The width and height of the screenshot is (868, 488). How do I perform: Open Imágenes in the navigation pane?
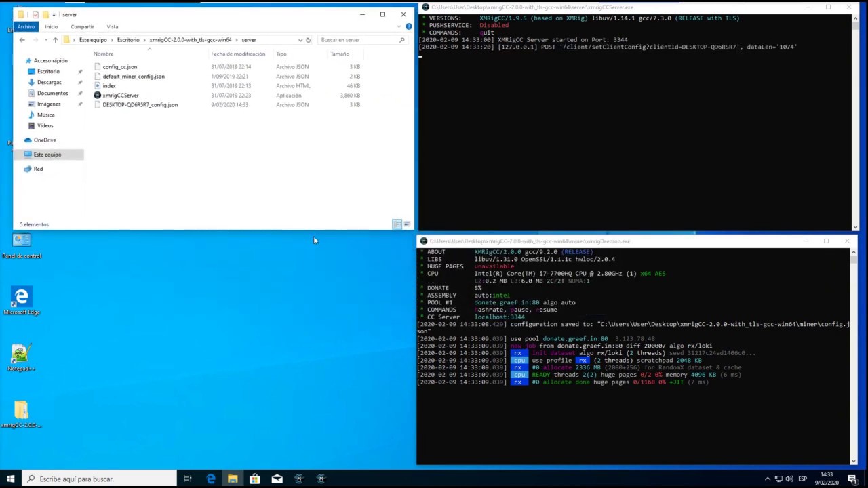(x=49, y=104)
